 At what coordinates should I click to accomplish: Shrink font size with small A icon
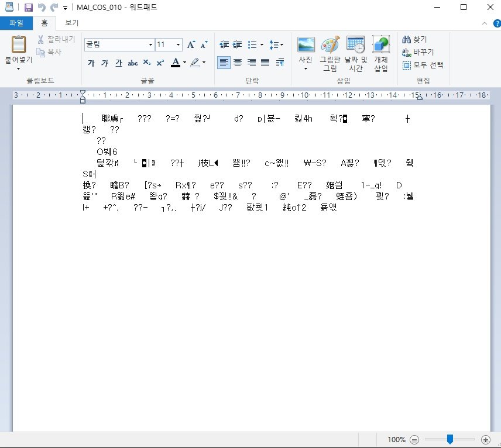click(x=204, y=44)
